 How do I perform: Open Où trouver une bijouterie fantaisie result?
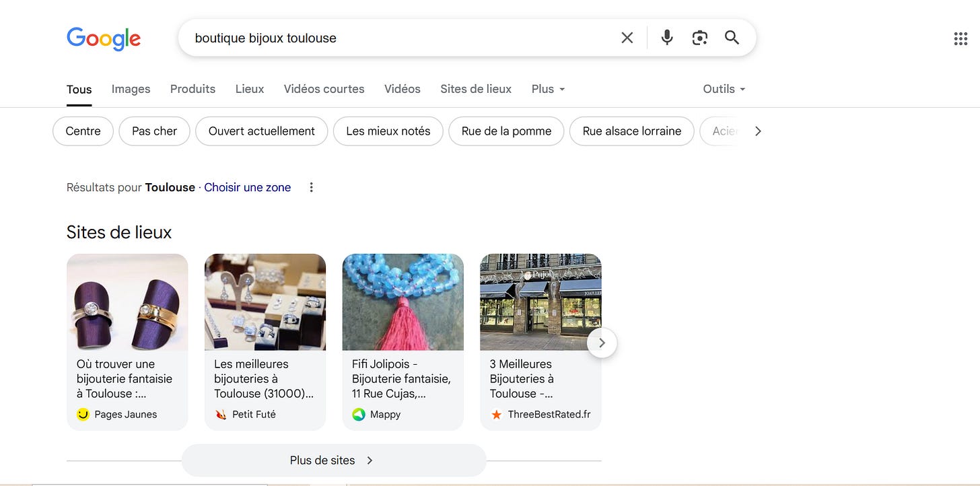[125, 379]
